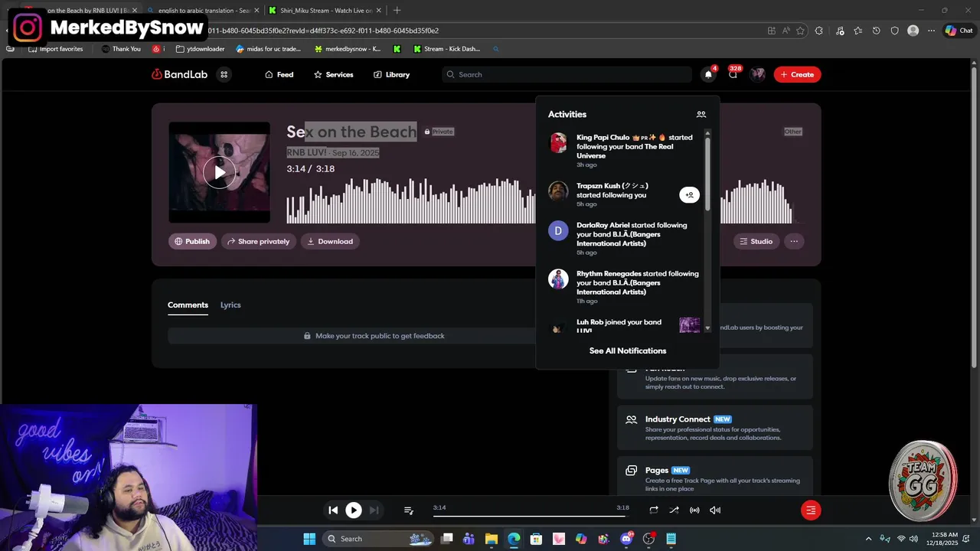Open the Pages card
The height and width of the screenshot is (551, 980).
point(715,476)
